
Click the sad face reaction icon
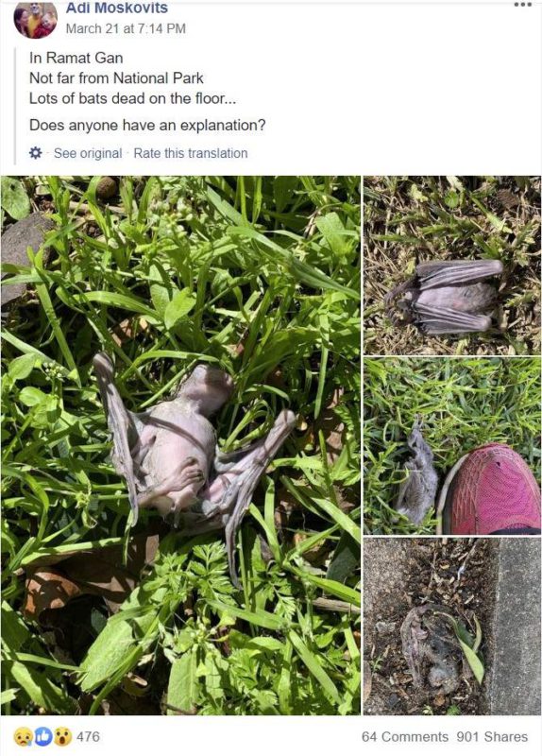point(23,737)
